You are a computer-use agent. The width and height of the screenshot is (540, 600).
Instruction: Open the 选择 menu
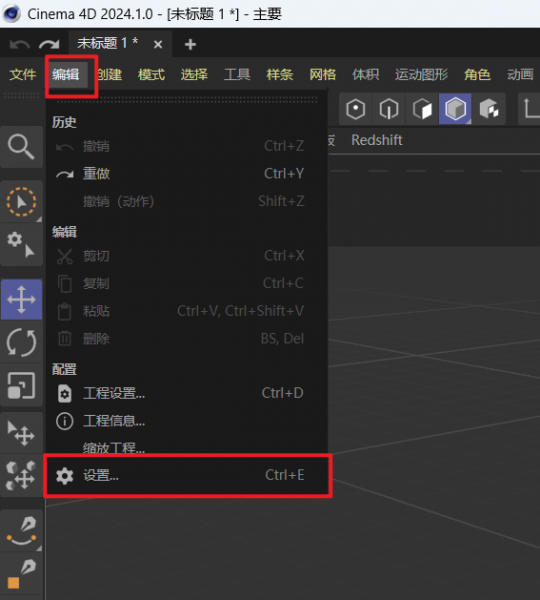194,74
